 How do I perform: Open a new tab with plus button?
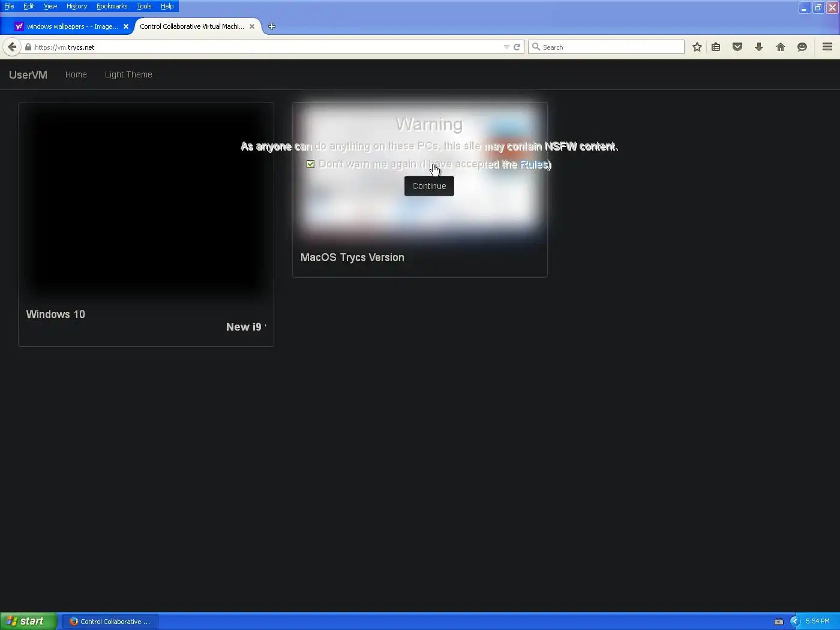click(x=272, y=26)
